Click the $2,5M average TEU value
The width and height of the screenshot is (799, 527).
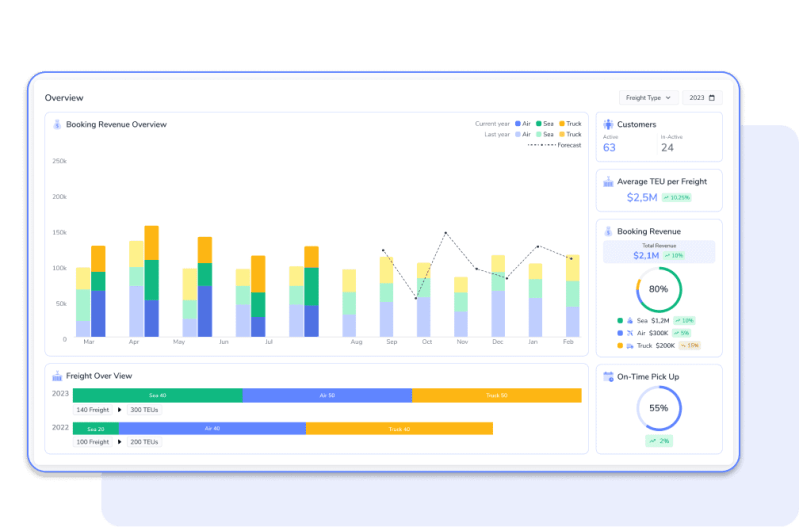click(642, 197)
